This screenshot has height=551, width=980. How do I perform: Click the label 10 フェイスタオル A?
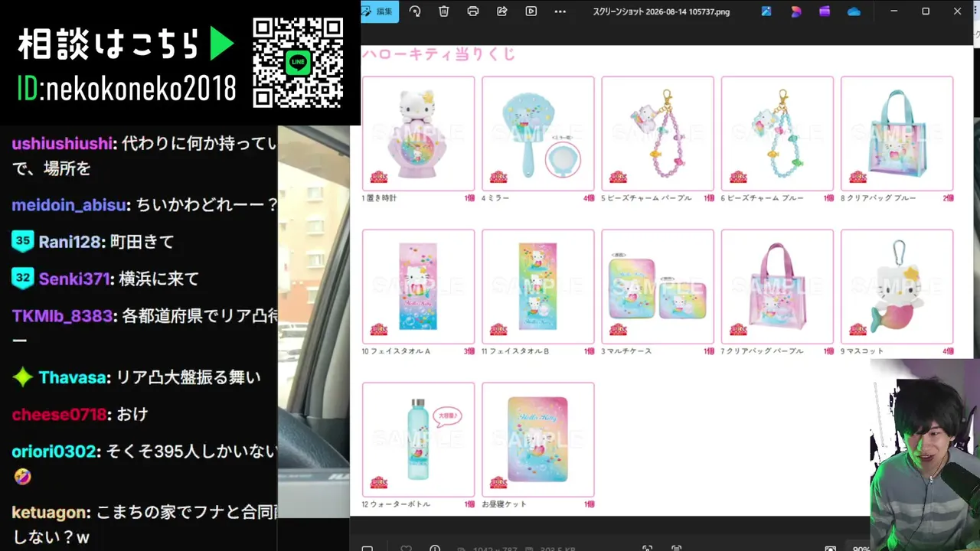(396, 351)
